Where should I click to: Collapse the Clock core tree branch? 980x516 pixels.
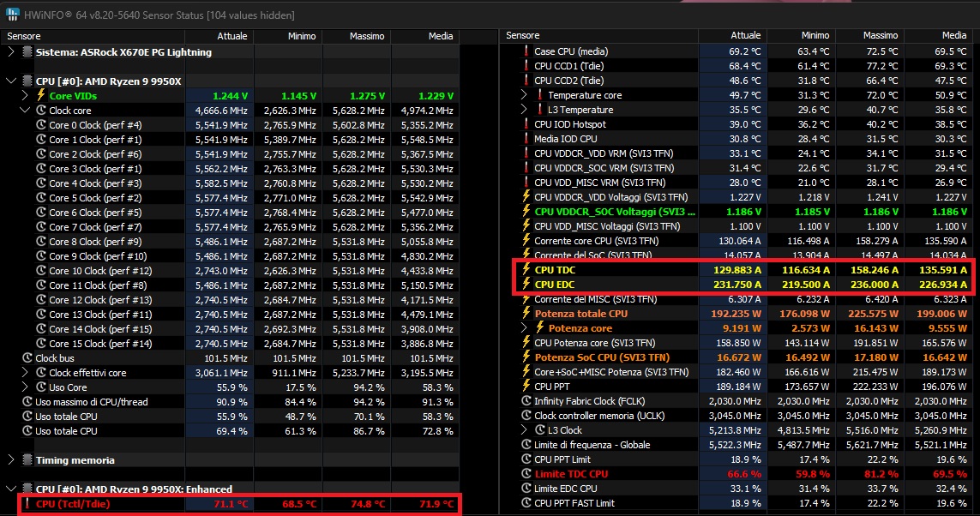[25, 110]
